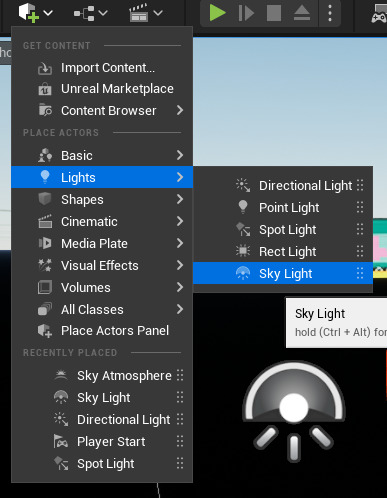Viewport: 387px width, 498px height.
Task: Click the Eject button in toolbar
Action: pos(302,13)
